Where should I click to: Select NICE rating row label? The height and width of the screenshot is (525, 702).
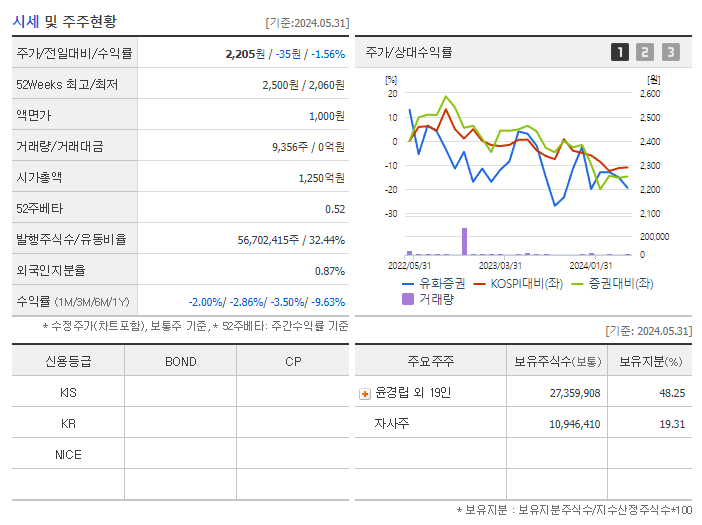pos(68,455)
